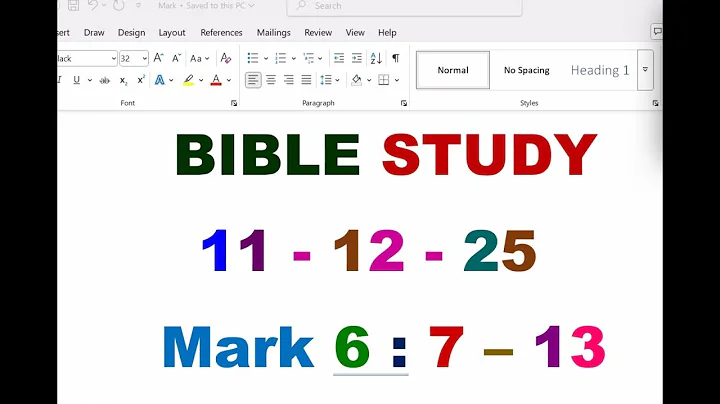This screenshot has height=404, width=720.
Task: Switch to the Layout tab
Action: tap(172, 33)
